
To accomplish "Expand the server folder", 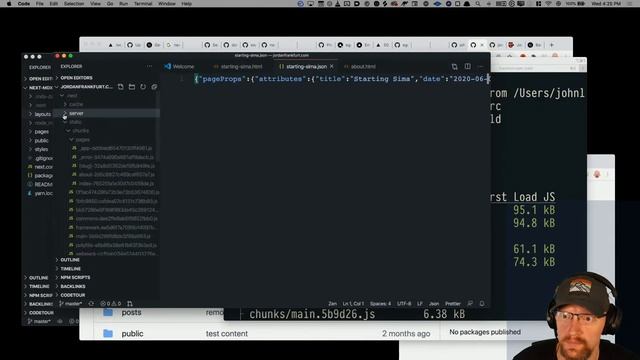I will (x=76, y=113).
